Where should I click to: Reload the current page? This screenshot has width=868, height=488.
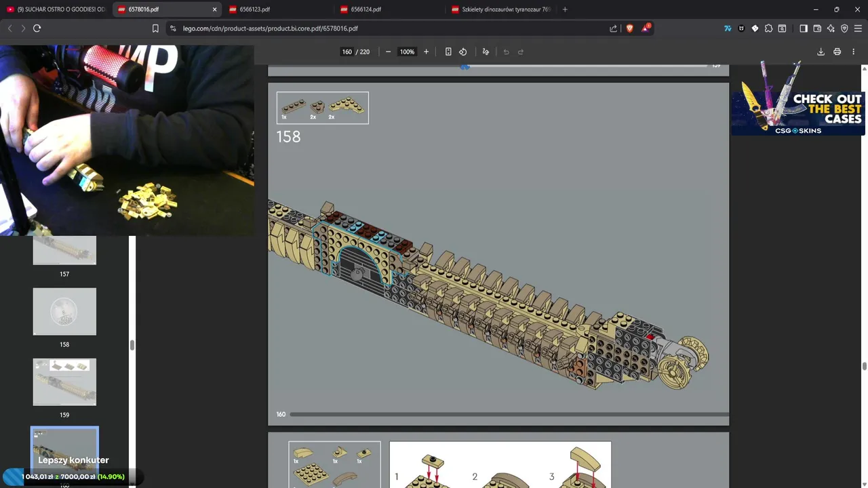click(x=37, y=28)
